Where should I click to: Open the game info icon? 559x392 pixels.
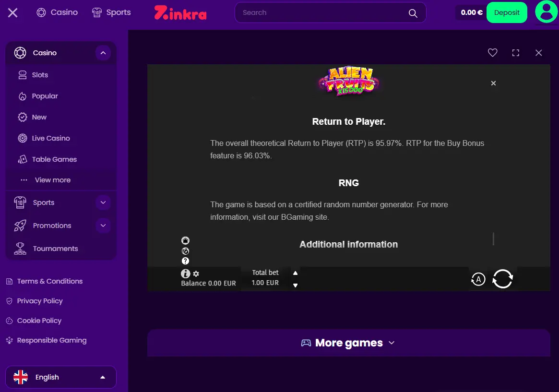point(185,273)
